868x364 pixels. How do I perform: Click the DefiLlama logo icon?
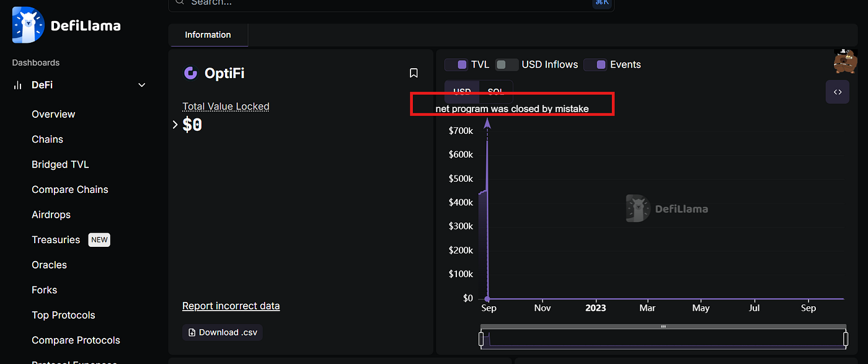point(28,25)
